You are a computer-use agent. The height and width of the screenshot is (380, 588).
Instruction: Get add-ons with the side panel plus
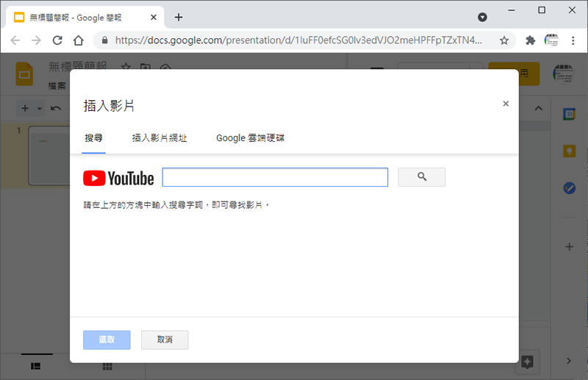[x=569, y=246]
